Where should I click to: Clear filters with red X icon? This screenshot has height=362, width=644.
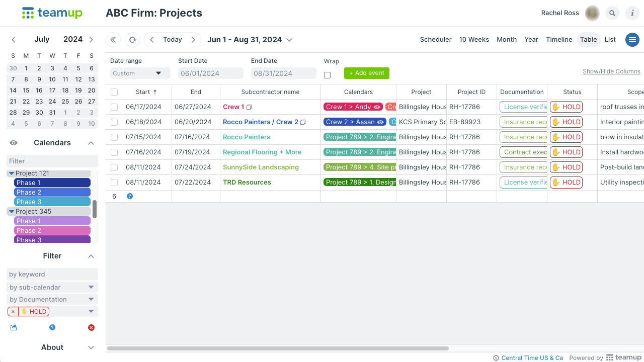coord(91,328)
